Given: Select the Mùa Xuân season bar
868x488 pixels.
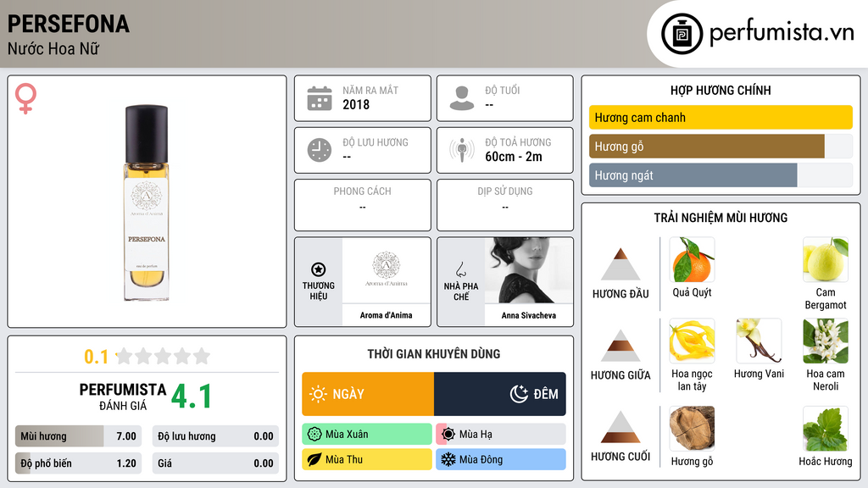Looking at the screenshot, I should click(367, 435).
